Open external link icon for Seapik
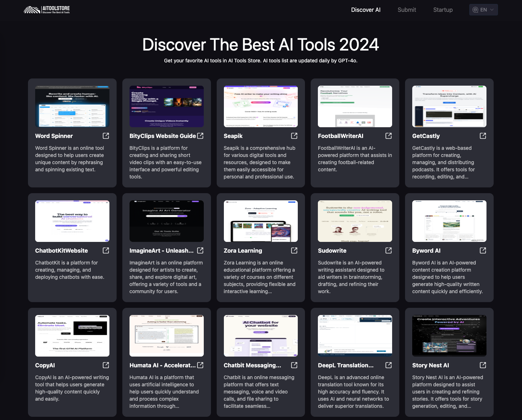522x420 pixels. (x=294, y=136)
